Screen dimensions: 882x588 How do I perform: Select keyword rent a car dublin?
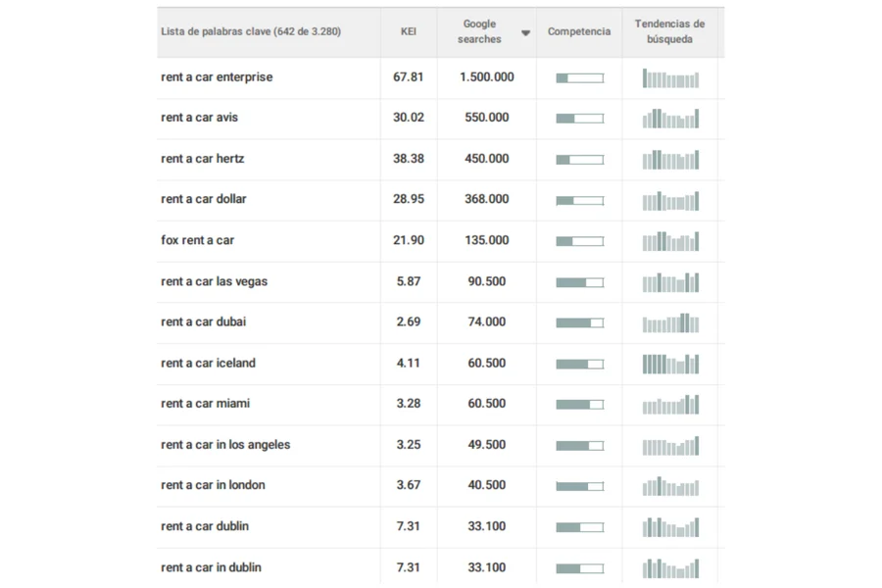pyautogui.click(x=205, y=526)
